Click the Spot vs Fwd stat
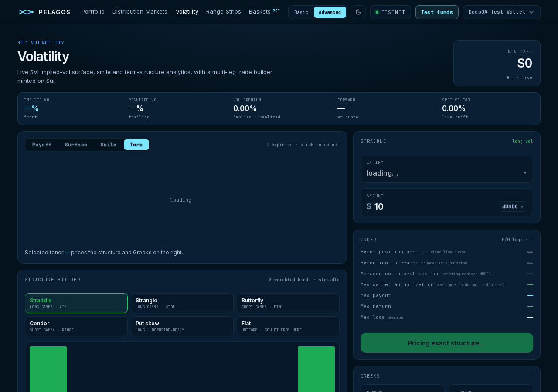 pyautogui.click(x=488, y=108)
